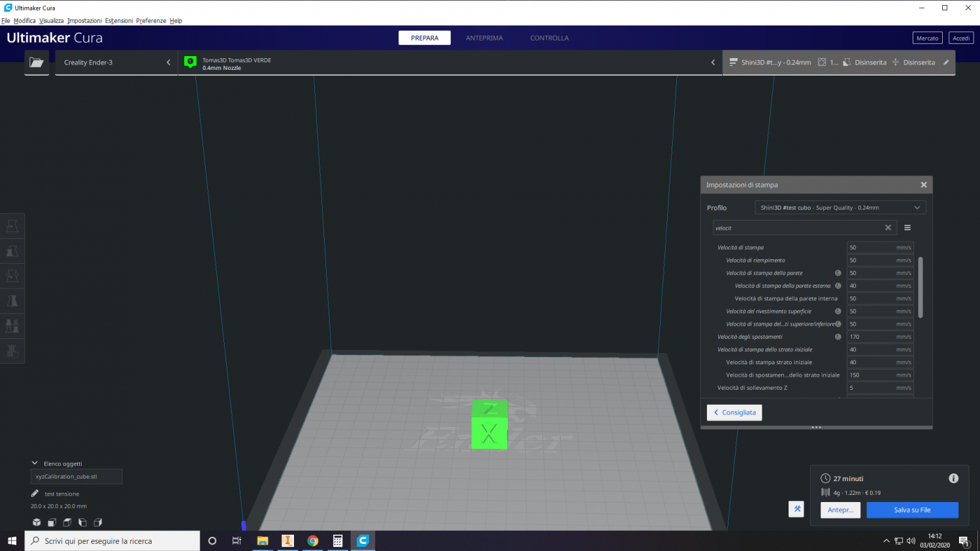Click the Salva su File button
This screenshot has height=551, width=980.
(912, 510)
